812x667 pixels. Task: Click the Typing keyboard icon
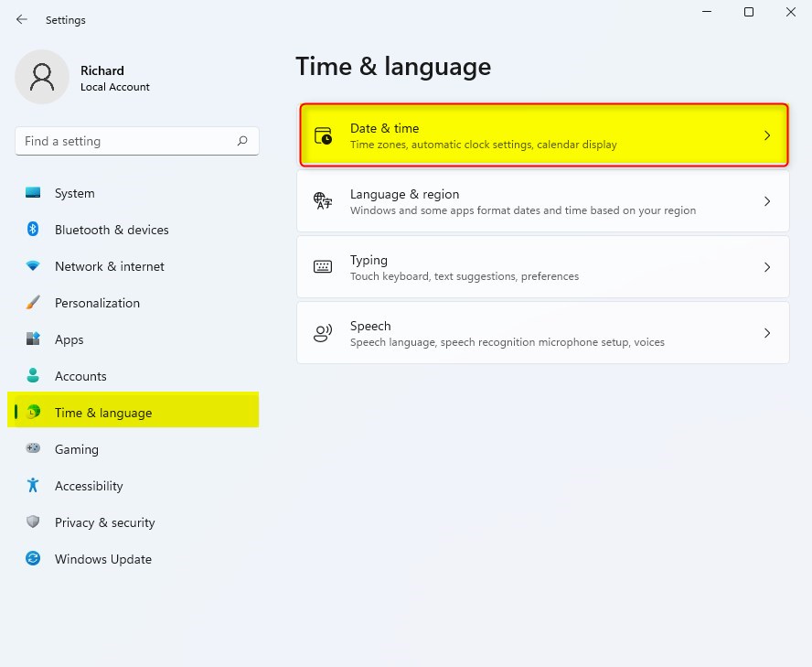pyautogui.click(x=322, y=266)
